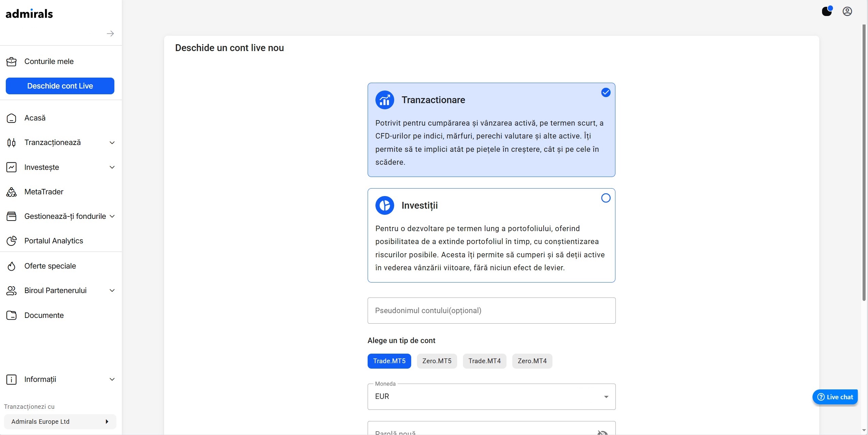Open the Moneda EUR dropdown
868x435 pixels.
[x=491, y=397]
